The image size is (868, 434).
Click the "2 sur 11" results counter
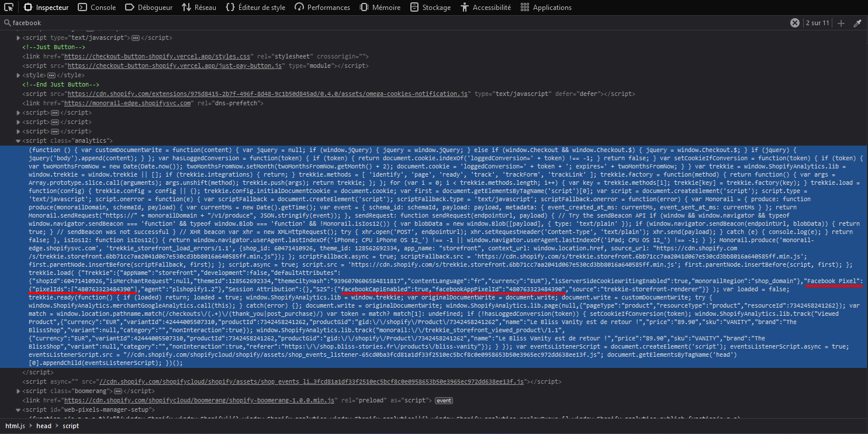817,23
